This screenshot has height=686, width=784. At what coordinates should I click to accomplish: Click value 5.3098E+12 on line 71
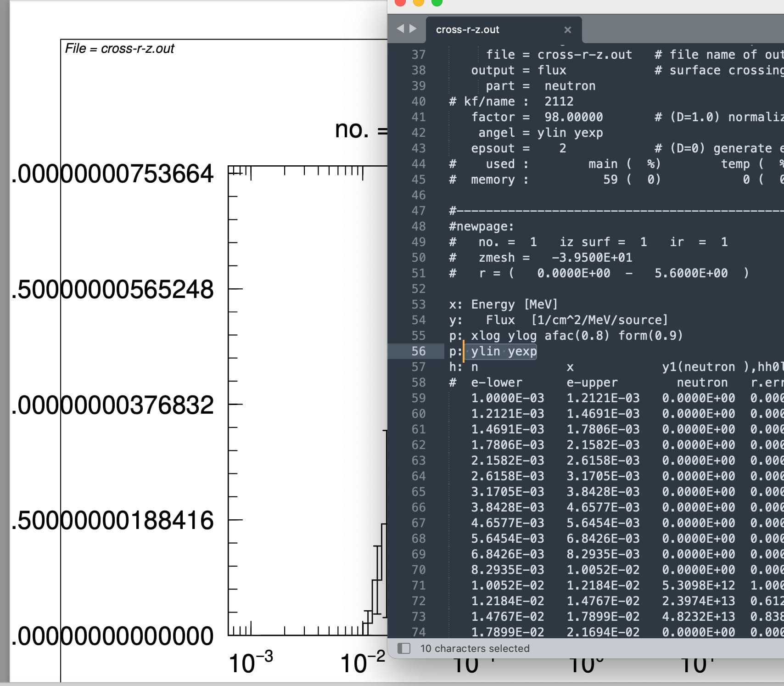[698, 585]
